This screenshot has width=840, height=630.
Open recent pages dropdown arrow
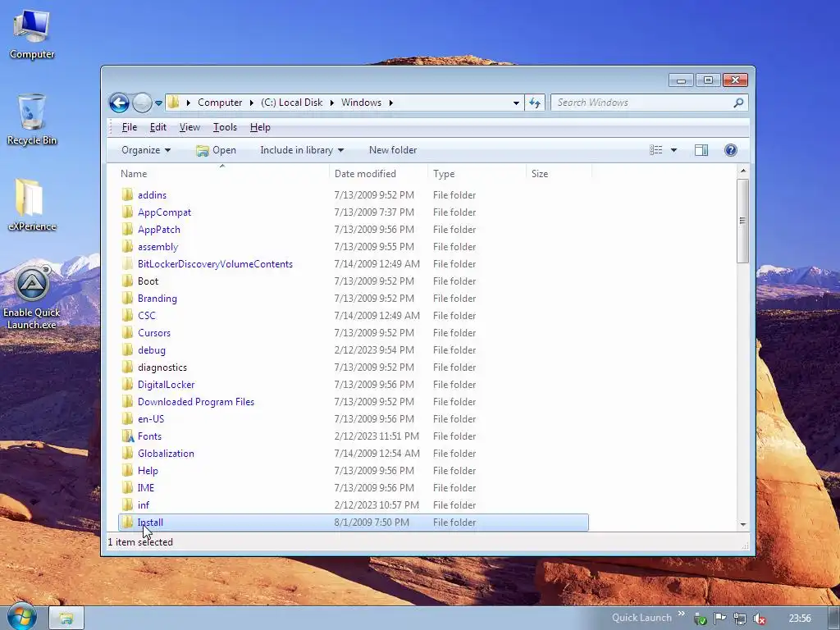(x=158, y=103)
